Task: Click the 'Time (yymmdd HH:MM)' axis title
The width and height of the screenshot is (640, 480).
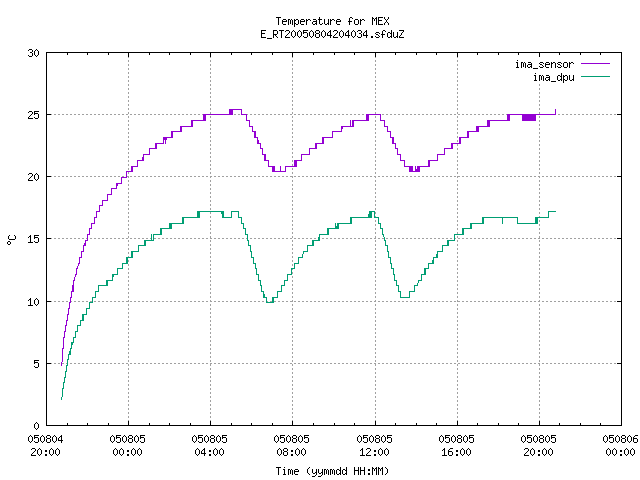Action: (x=332, y=471)
